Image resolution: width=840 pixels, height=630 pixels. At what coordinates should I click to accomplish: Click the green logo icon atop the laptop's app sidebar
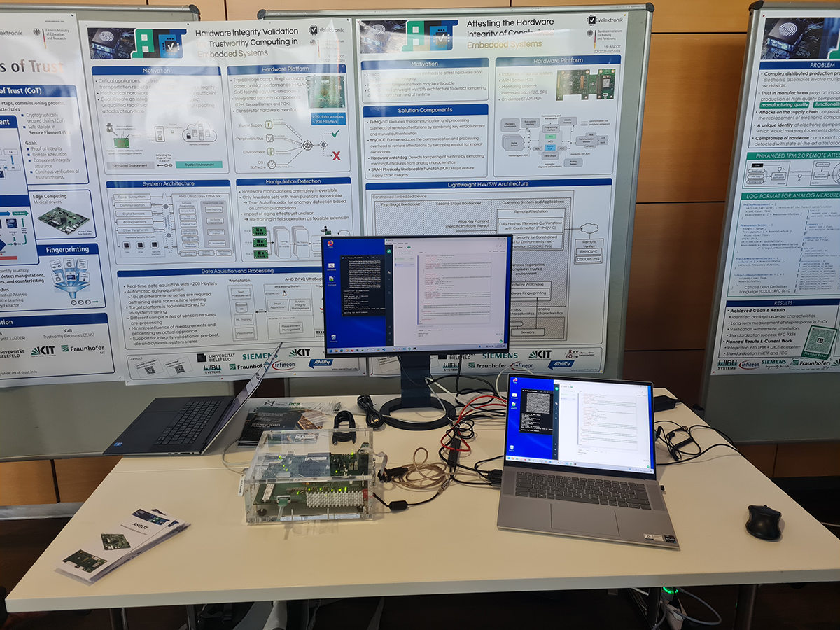(x=556, y=388)
